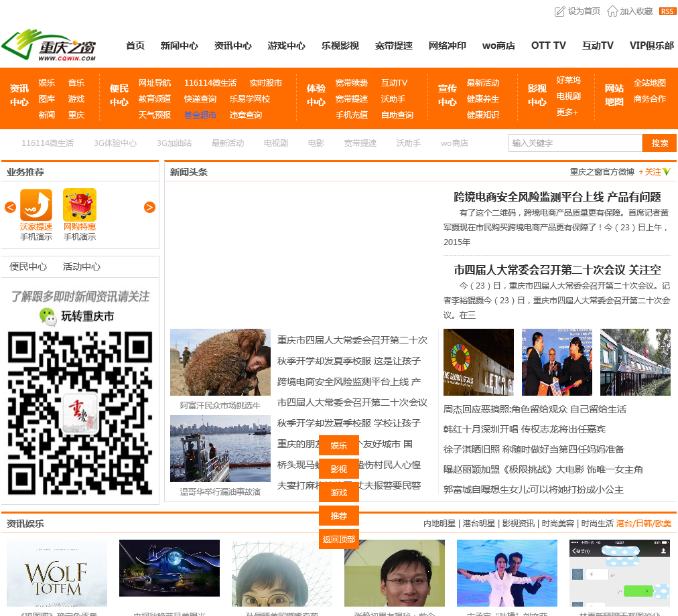Screen dimensions: 678x616
Task: Click 电视剧 in the quick links bar
Action: pyautogui.click(x=276, y=143)
